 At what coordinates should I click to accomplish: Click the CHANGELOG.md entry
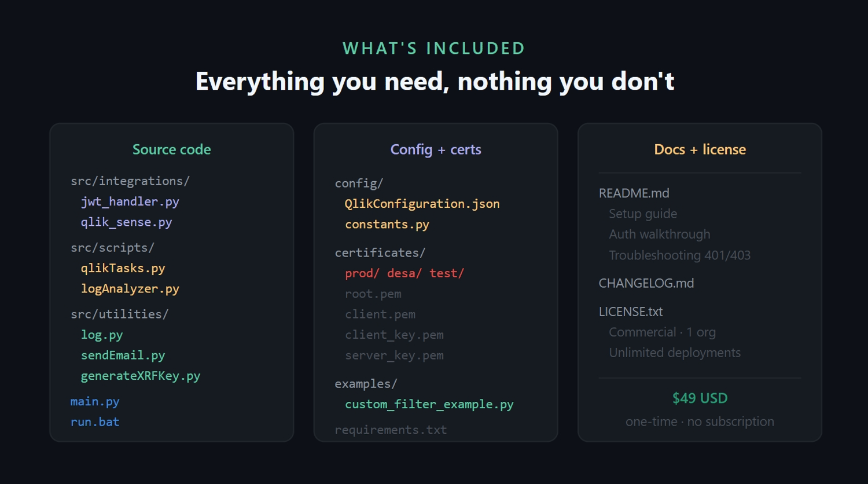pyautogui.click(x=646, y=283)
